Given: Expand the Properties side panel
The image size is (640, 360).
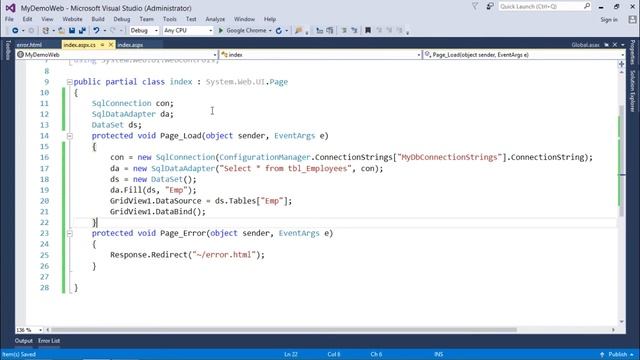Looking at the screenshot, I should (633, 52).
